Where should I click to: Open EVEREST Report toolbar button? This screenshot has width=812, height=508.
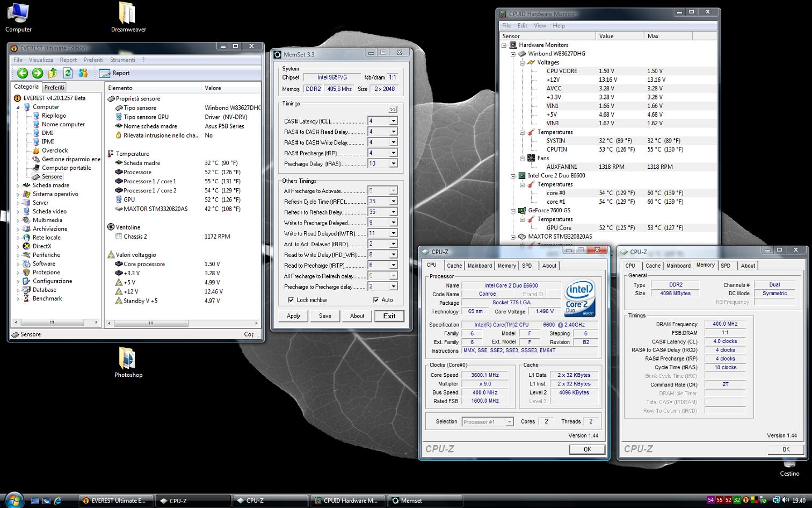click(115, 73)
